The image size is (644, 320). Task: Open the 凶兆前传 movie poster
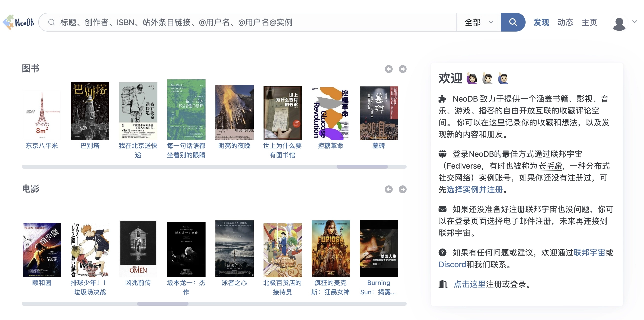click(x=138, y=249)
